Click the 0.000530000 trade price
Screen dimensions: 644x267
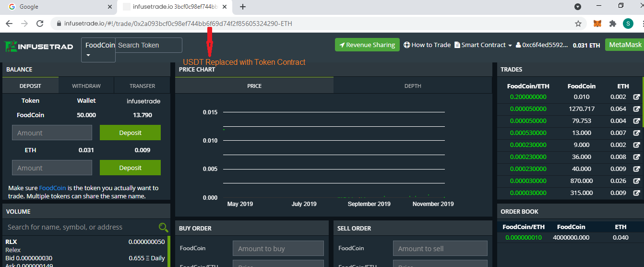(x=528, y=133)
